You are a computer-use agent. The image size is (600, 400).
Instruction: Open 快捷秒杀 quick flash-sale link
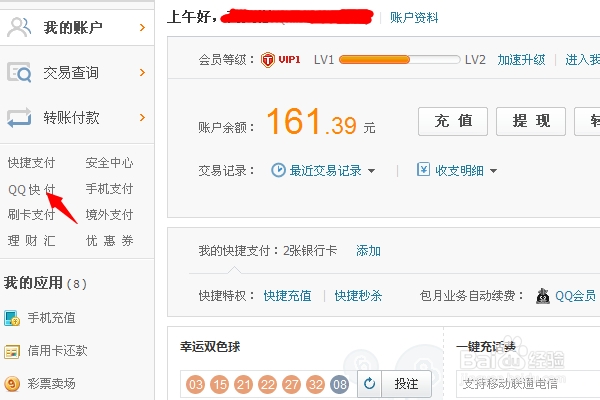358,296
